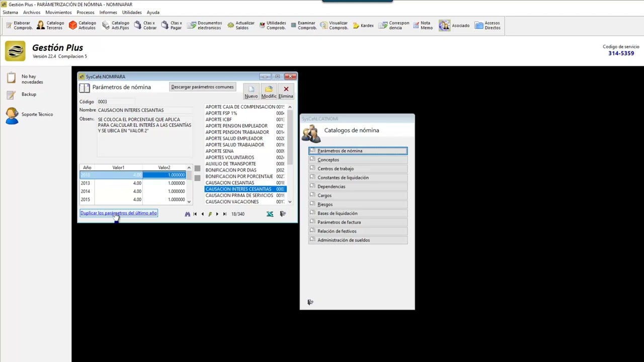Open Ayuda menu

(x=153, y=12)
